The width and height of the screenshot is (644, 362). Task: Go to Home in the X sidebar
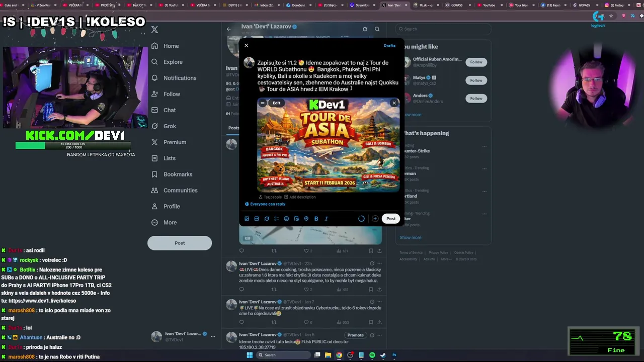(x=166, y=46)
